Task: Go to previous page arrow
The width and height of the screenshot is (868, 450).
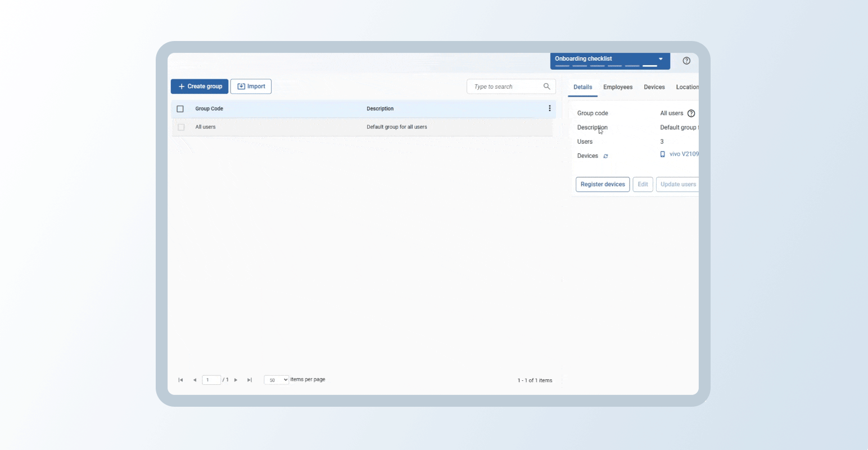Action: (195, 380)
